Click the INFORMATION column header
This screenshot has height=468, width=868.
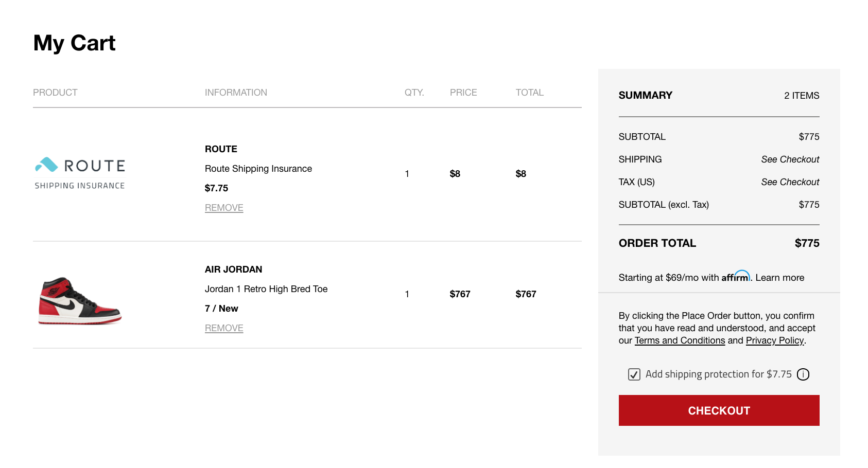pos(236,93)
